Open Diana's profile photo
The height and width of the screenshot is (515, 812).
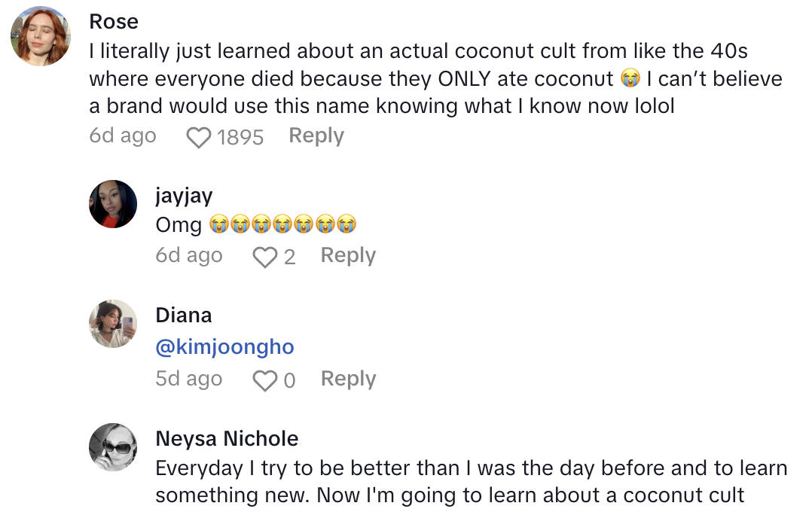113,324
